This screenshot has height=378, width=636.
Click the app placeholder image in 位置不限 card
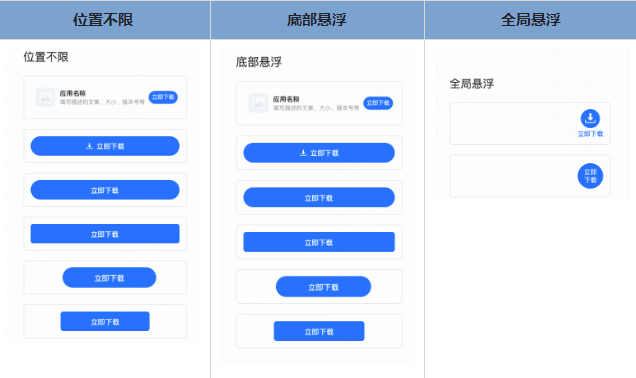click(45, 97)
